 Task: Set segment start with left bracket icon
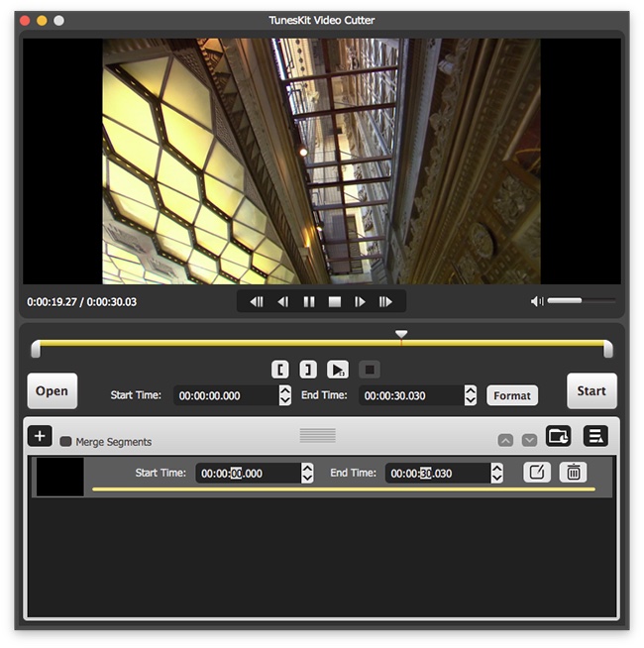click(281, 370)
